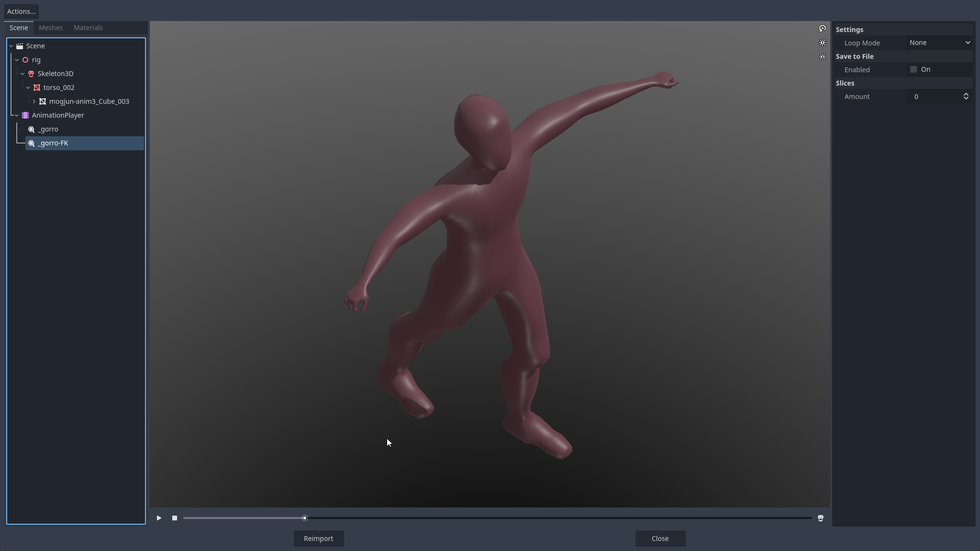Image resolution: width=980 pixels, height=551 pixels.
Task: Toggle preview light 2 icon
Action: pyautogui.click(x=822, y=57)
